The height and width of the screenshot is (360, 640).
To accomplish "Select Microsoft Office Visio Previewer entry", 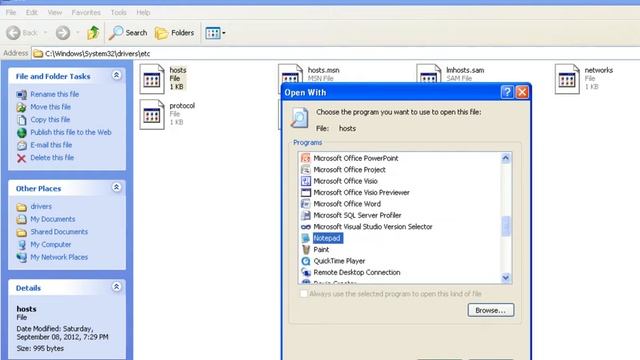I will click(x=361, y=193).
